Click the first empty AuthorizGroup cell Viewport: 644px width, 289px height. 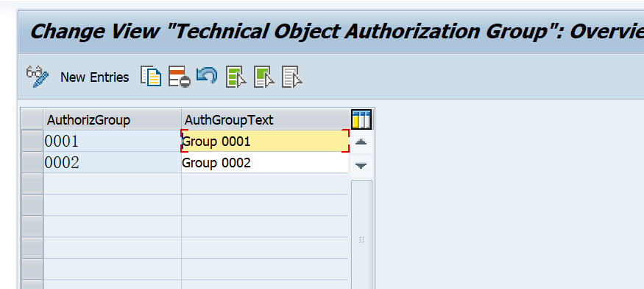pos(112,184)
